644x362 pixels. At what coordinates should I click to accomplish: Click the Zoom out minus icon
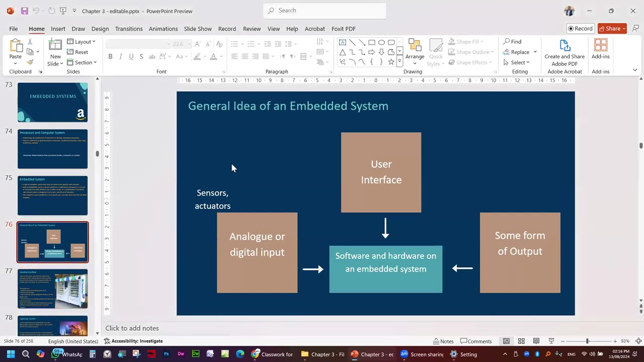(x=562, y=341)
